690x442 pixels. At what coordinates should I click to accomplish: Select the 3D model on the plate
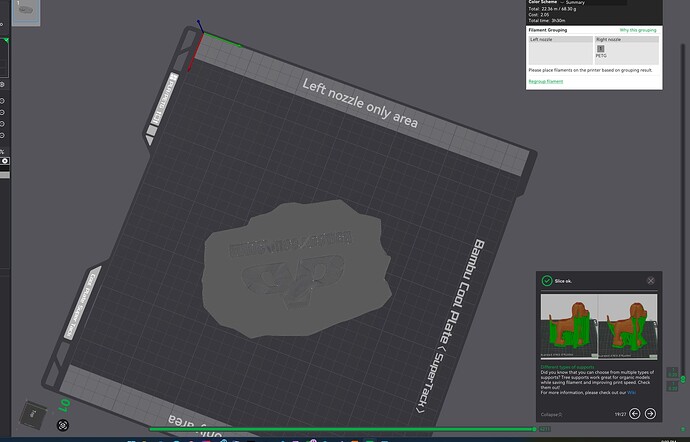296,268
